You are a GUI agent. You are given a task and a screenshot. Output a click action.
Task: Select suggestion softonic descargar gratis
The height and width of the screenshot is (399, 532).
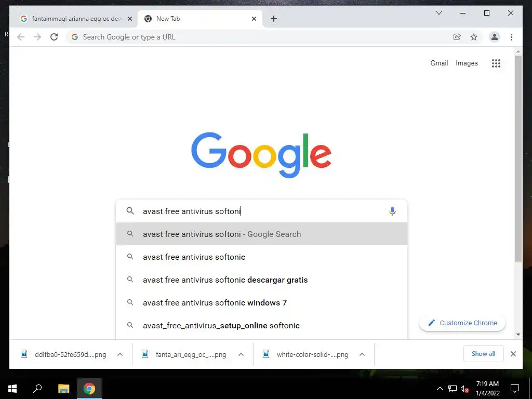tap(261, 280)
